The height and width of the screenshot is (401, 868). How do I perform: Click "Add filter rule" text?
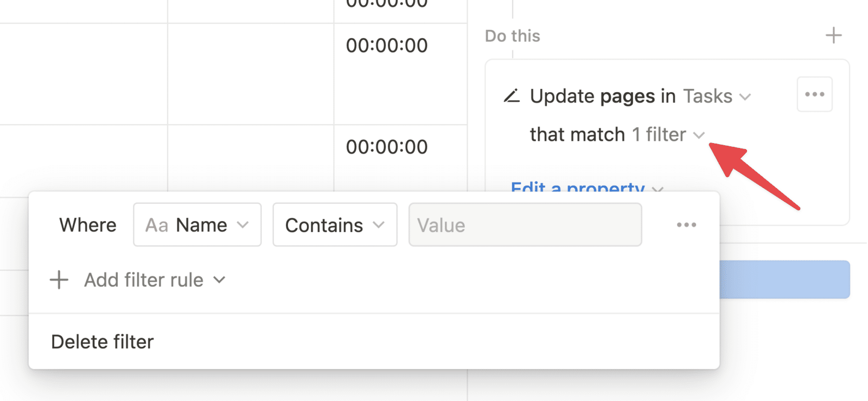click(142, 280)
